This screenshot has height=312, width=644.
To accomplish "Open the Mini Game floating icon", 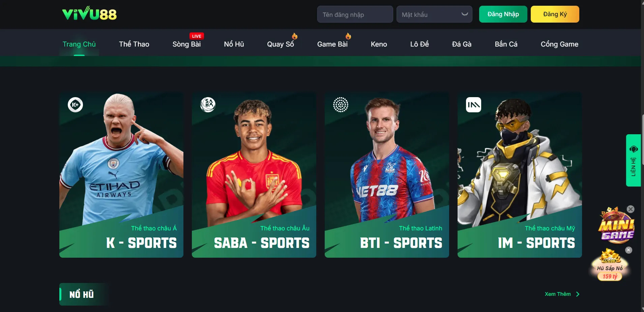I will [616, 225].
